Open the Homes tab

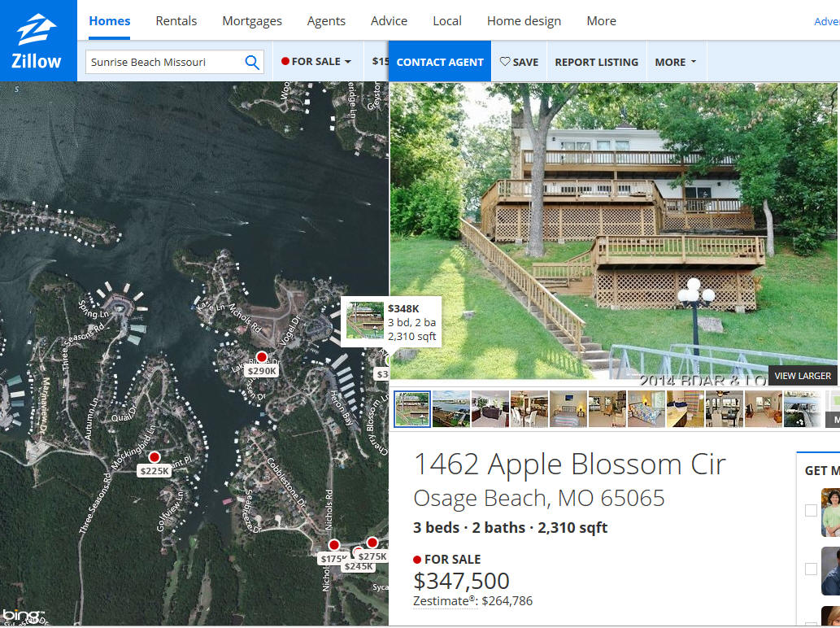(x=109, y=21)
